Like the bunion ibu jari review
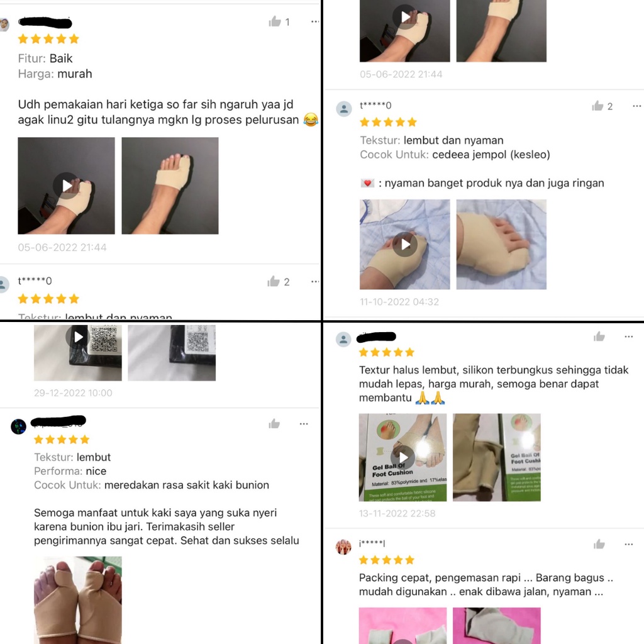This screenshot has height=644, width=644. [x=274, y=424]
